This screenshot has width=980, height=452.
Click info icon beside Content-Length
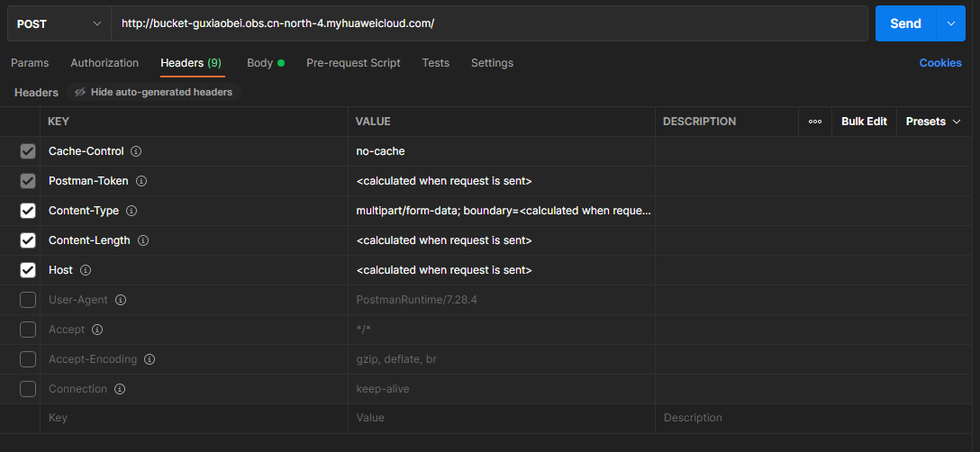143,240
